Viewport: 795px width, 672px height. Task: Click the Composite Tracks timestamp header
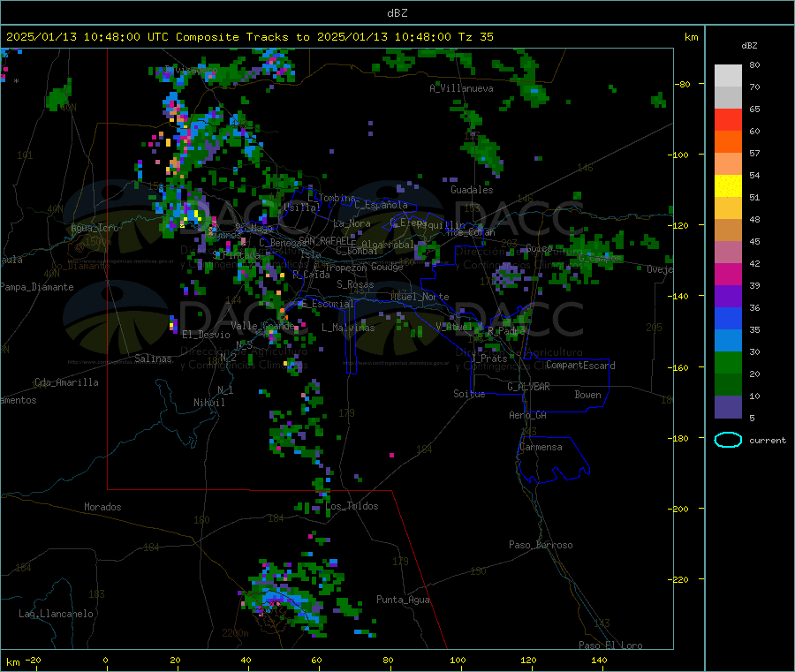[x=249, y=37]
